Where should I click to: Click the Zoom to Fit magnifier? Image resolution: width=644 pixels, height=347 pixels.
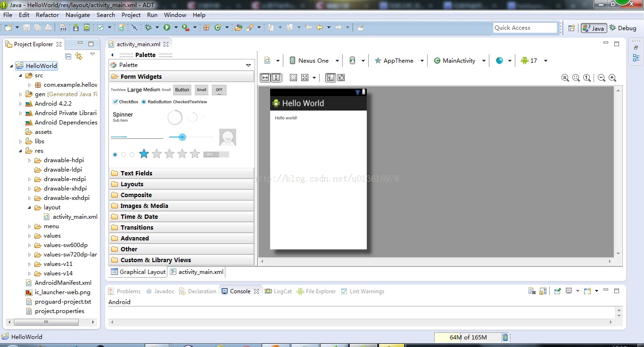576,78
